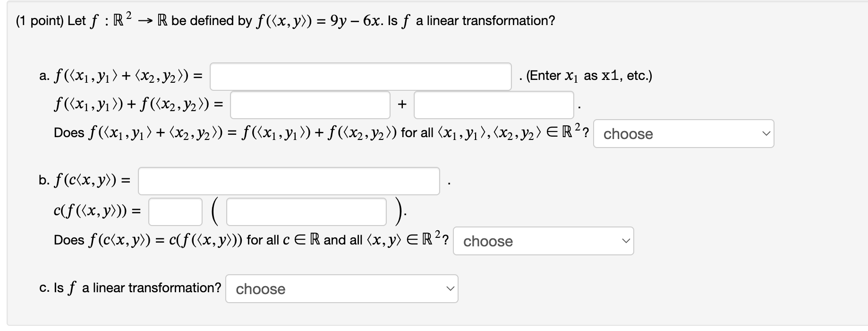Focus the longest answer field in part a
The image size is (868, 331).
point(361,77)
